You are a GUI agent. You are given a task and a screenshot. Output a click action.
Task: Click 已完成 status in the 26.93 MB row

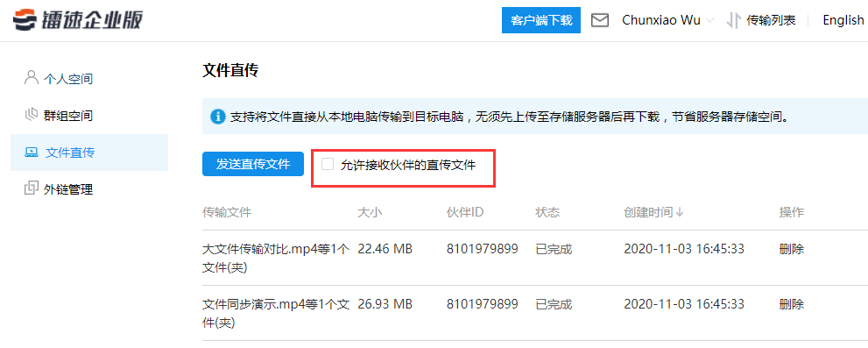coord(554,303)
